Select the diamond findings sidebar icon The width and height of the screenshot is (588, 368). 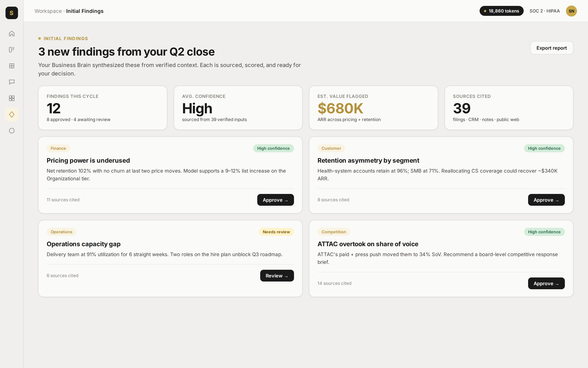[x=12, y=114]
